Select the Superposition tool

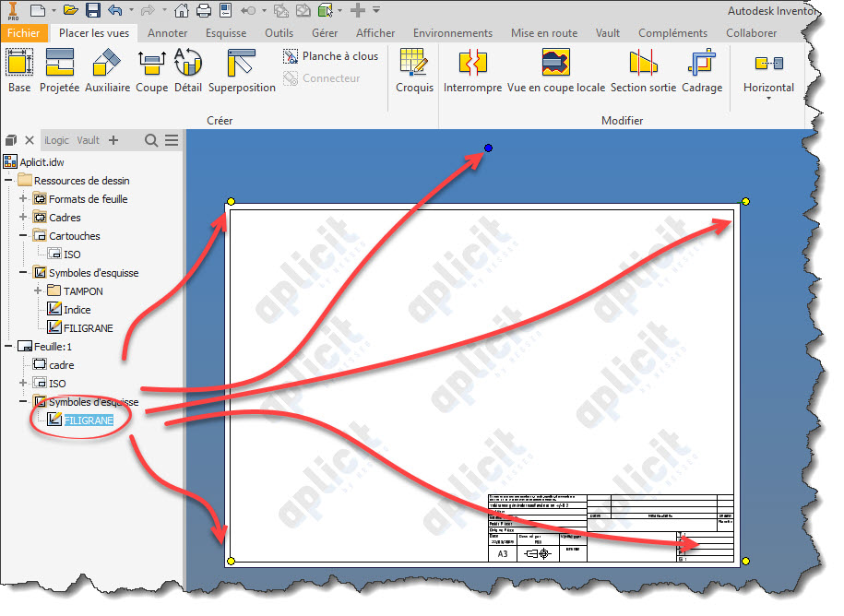click(x=242, y=70)
